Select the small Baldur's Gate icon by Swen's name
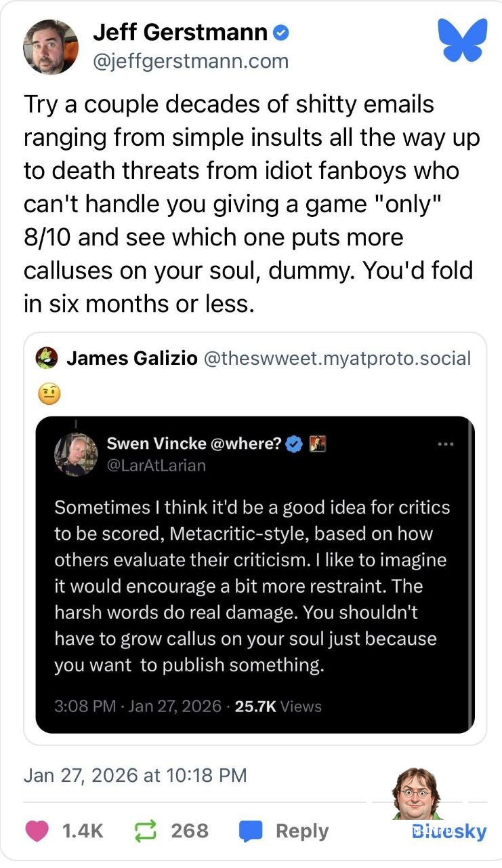 (318, 443)
